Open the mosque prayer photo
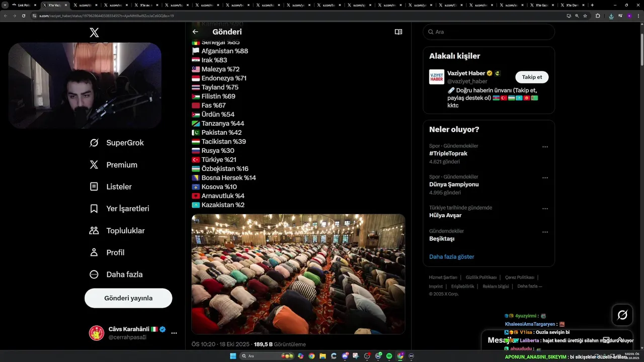 coord(298,274)
